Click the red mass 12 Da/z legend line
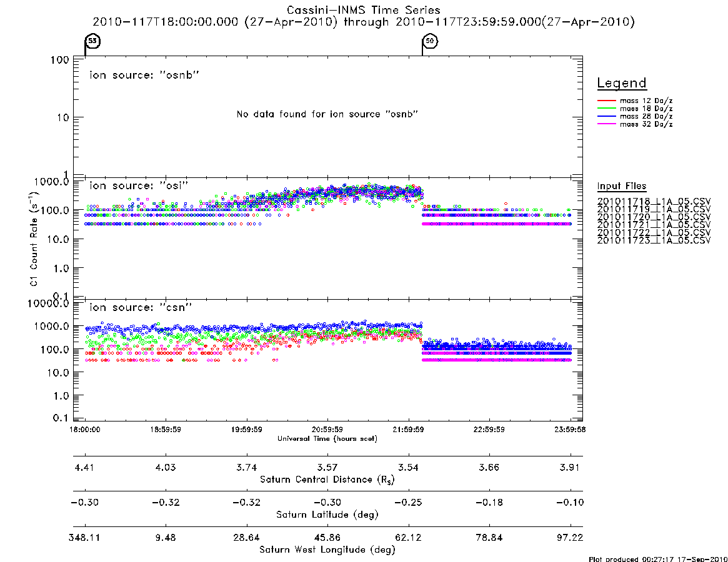Image resolution: width=728 pixels, height=562 pixels. pyautogui.click(x=606, y=101)
